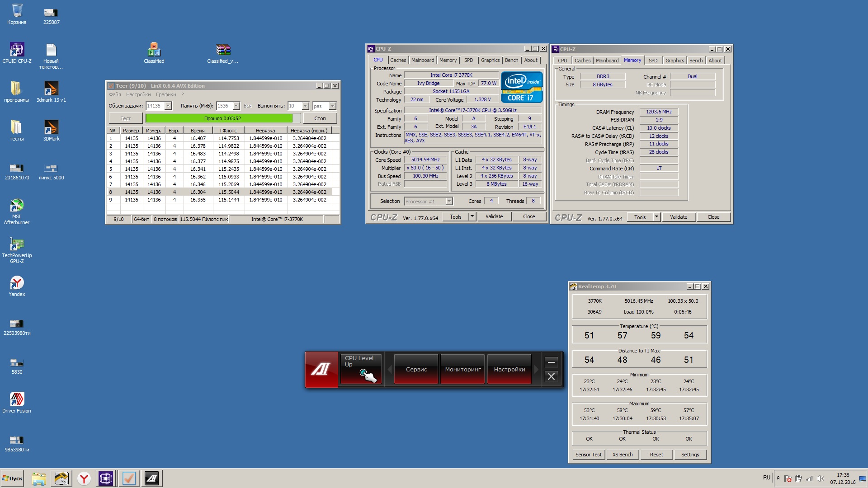Open the Classified desktop shortcut

pyautogui.click(x=154, y=50)
